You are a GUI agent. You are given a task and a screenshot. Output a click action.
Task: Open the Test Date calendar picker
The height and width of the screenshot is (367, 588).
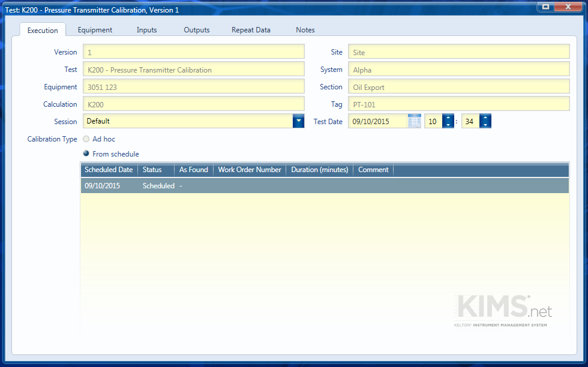pos(414,122)
